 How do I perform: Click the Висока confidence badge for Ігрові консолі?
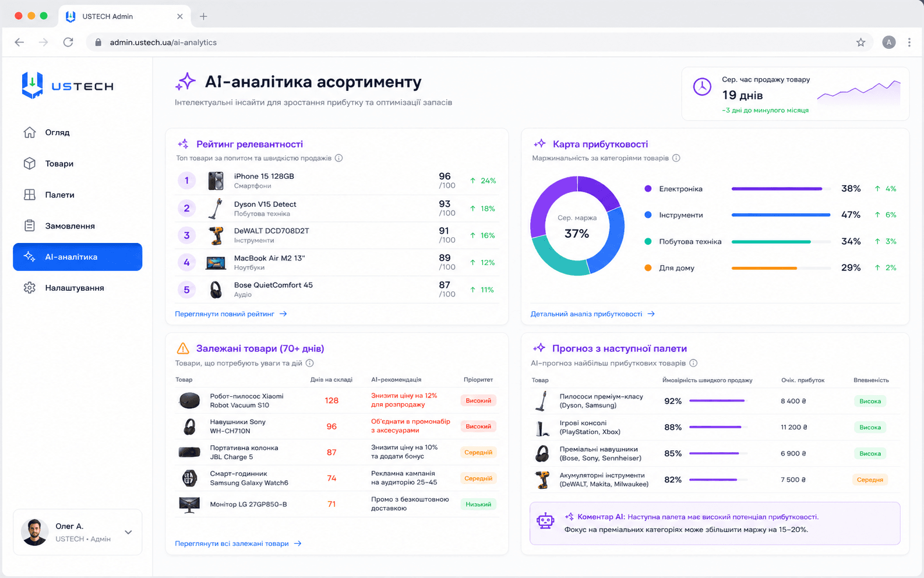click(x=870, y=428)
